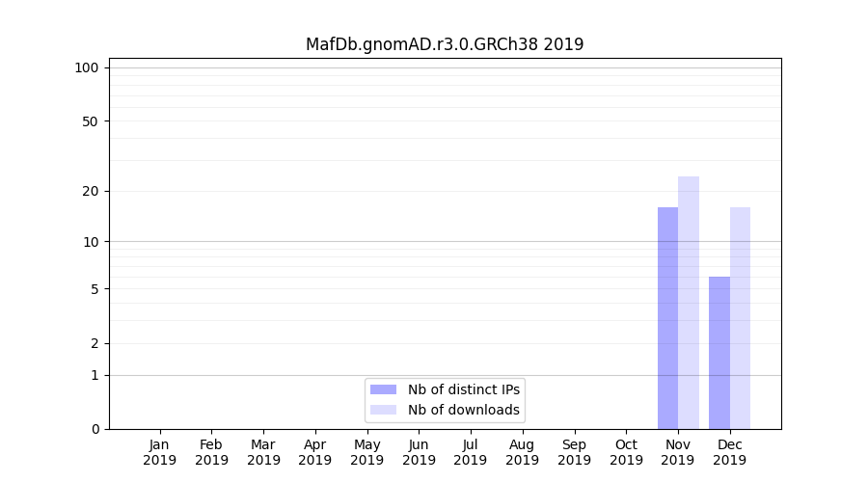Click the Nb of distinct IPs legend swatch
This screenshot has height=482, width=868.
point(383,389)
